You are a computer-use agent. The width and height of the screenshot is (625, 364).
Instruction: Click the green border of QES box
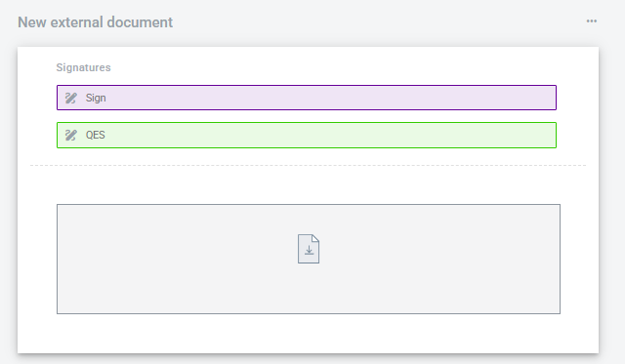(x=307, y=123)
